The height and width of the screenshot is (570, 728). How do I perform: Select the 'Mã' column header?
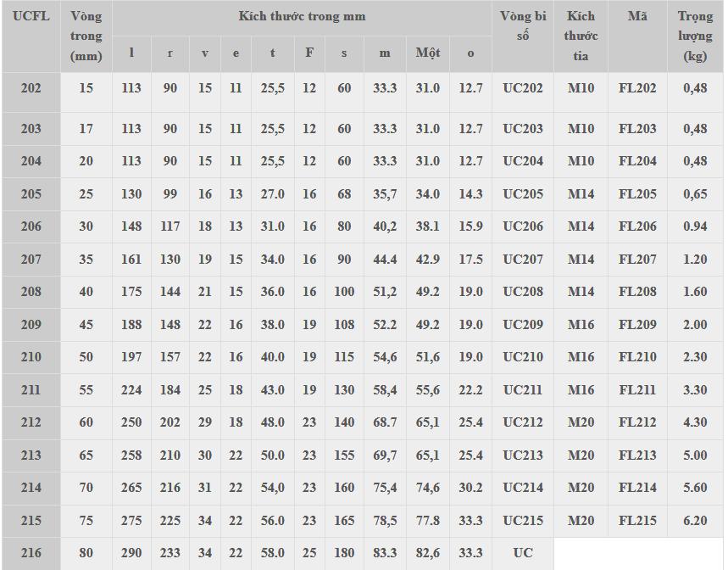tap(637, 16)
